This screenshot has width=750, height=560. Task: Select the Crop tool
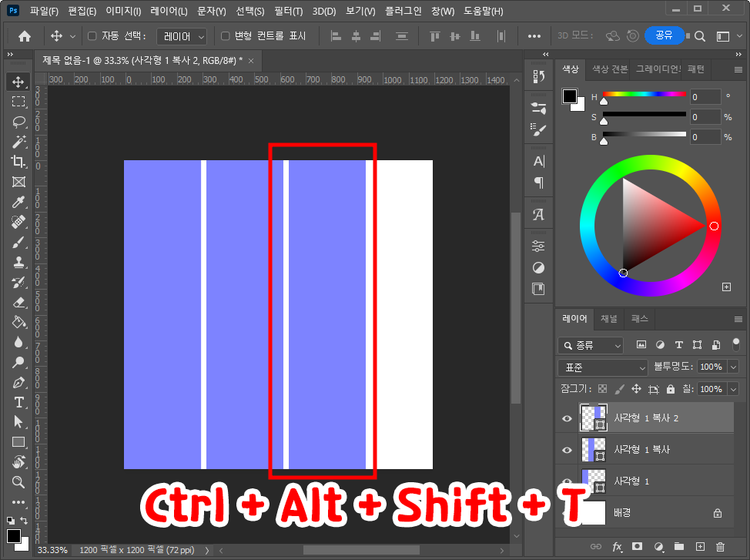[19, 161]
